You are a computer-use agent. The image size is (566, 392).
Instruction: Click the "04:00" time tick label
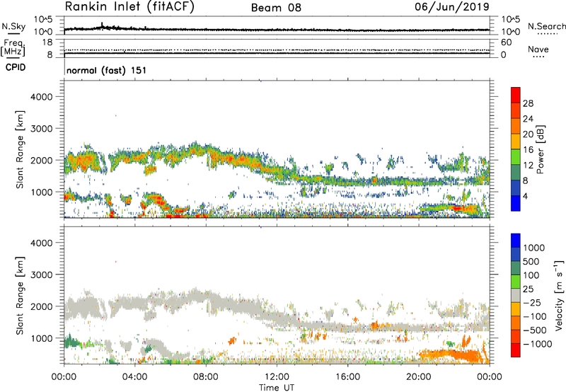coord(134,377)
